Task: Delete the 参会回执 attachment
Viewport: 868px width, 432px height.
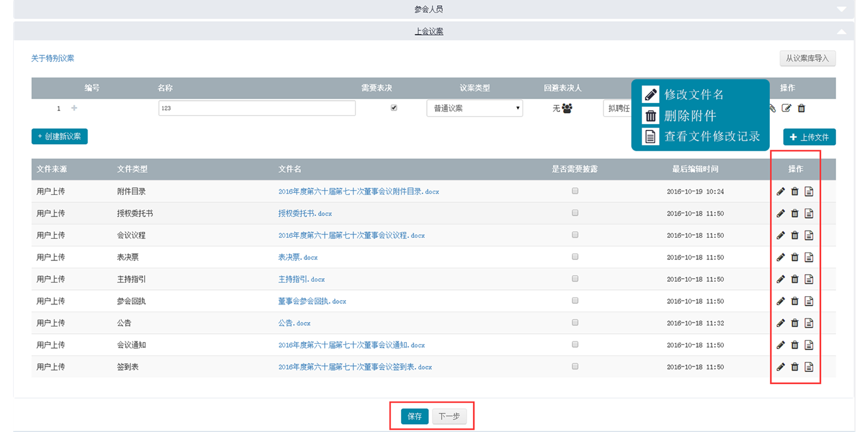Action: pyautogui.click(x=795, y=301)
